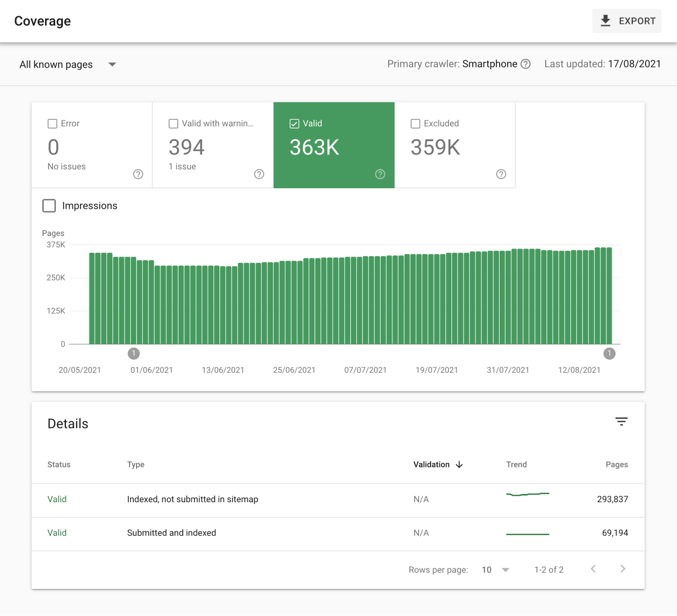Enable the Error checkbox

pyautogui.click(x=52, y=124)
